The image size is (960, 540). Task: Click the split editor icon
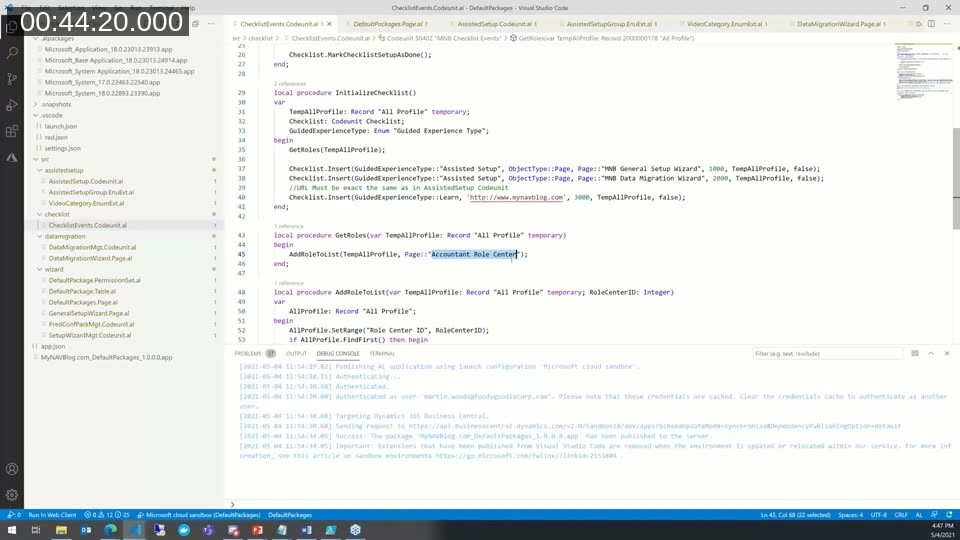[931, 24]
